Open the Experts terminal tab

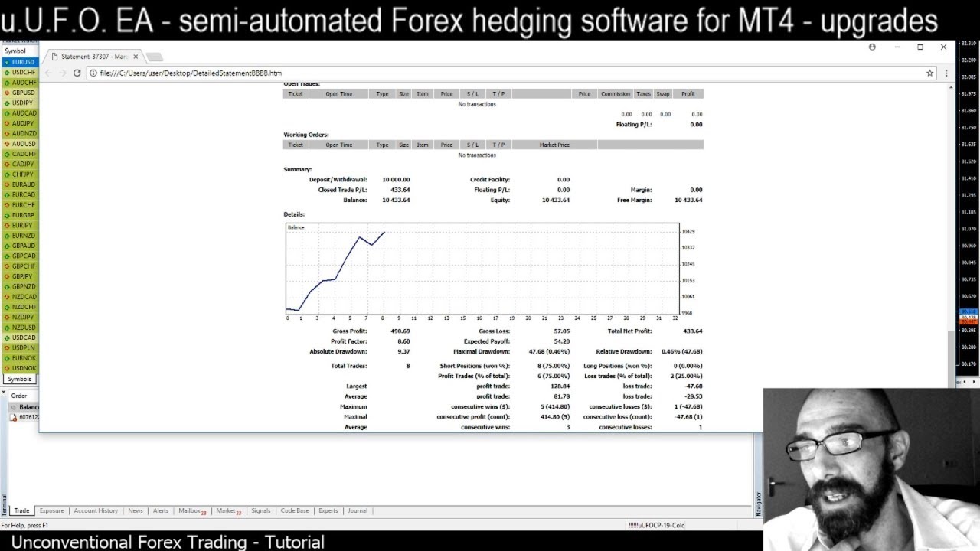[328, 510]
